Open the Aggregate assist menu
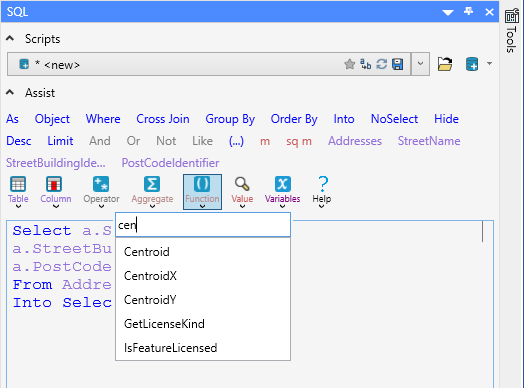This screenshot has height=388, width=524. pyautogui.click(x=152, y=192)
